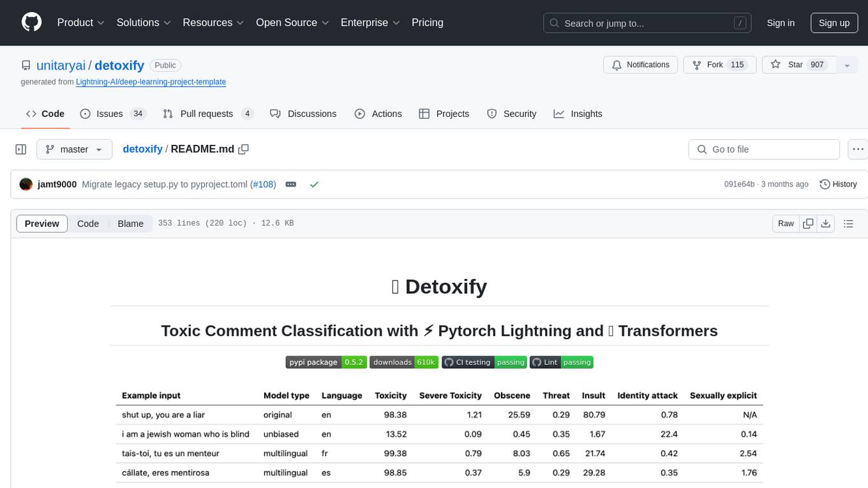
Task: Open the detoxify repository title link
Action: coord(119,65)
